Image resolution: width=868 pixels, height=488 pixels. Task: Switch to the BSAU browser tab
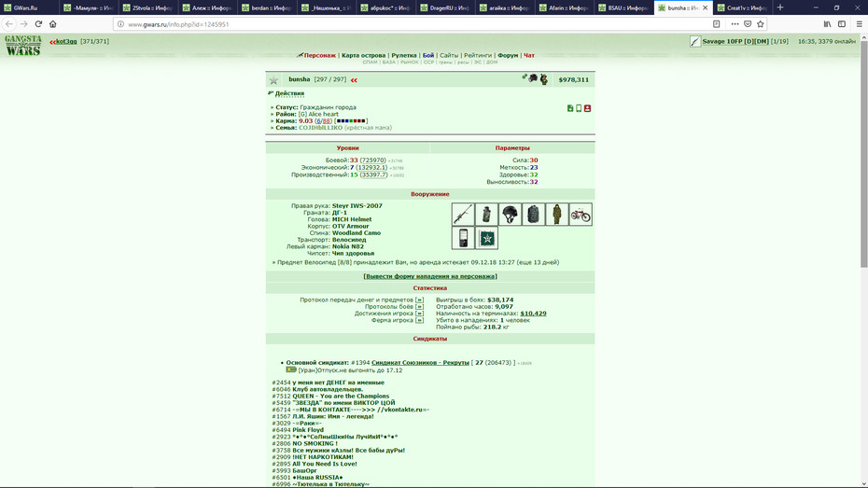coord(623,7)
